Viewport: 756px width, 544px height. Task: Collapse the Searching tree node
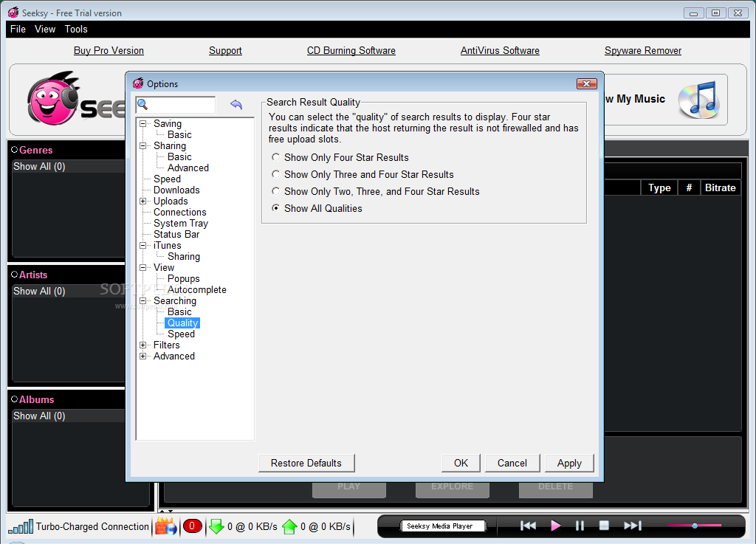[142, 301]
